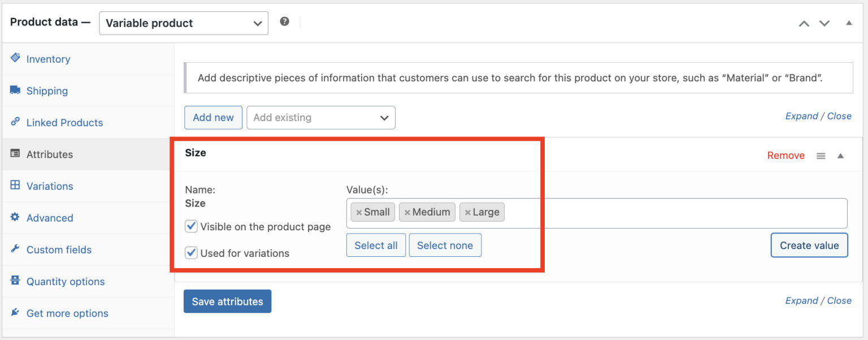Click the Size attribute drag handle
This screenshot has height=340, width=868.
tap(821, 156)
